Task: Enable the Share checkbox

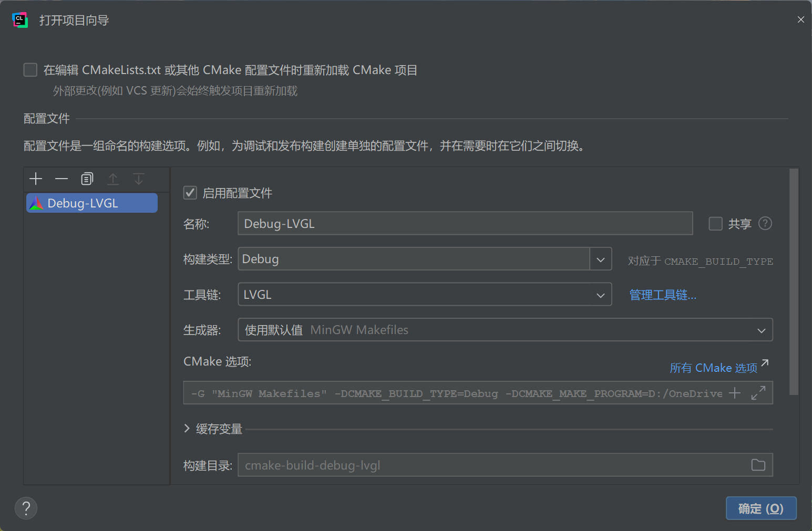Action: pos(716,224)
